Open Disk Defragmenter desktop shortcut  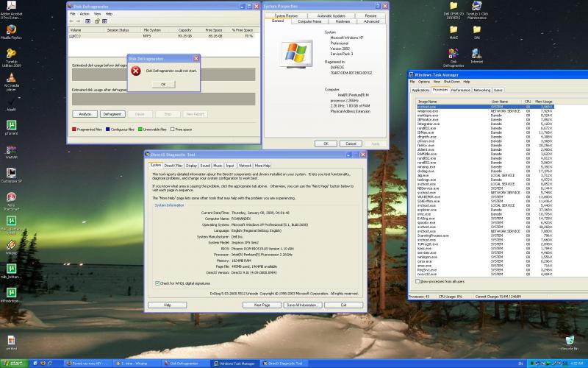click(x=453, y=54)
